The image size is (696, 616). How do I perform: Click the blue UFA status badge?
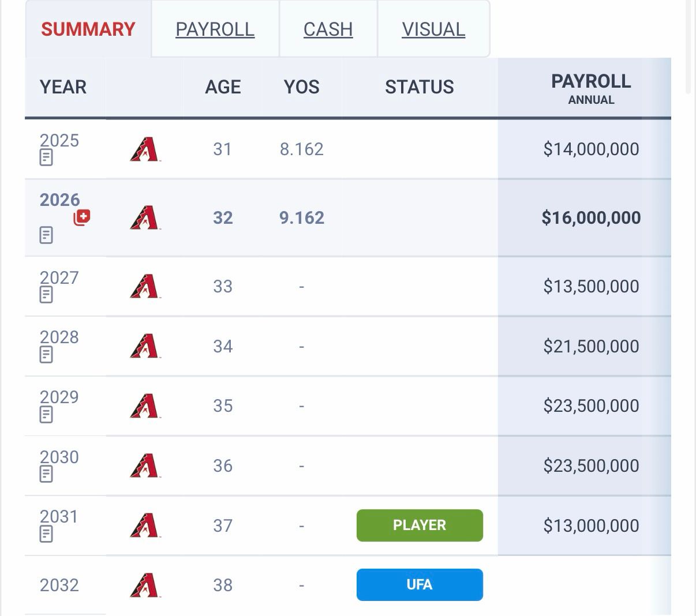pyautogui.click(x=420, y=585)
